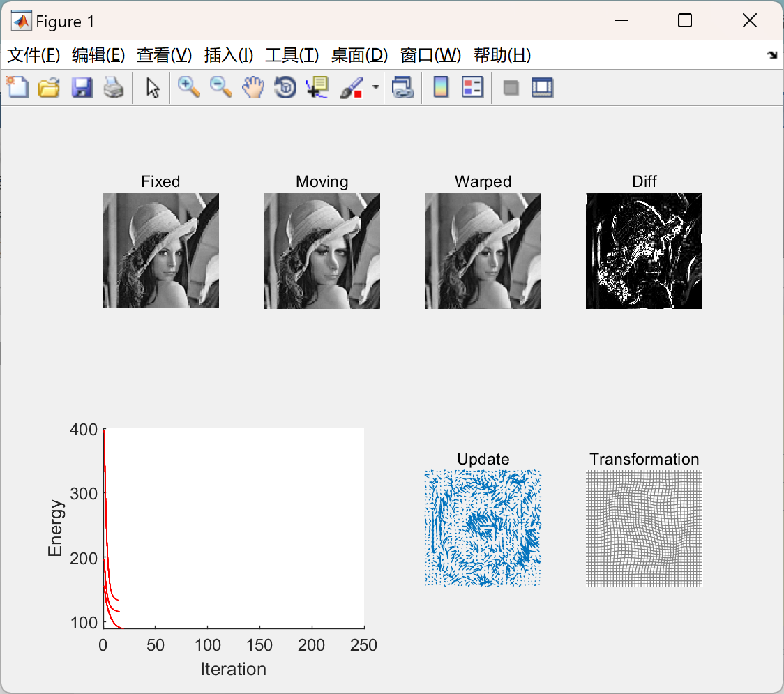Click the Link Plot icon

pos(403,87)
